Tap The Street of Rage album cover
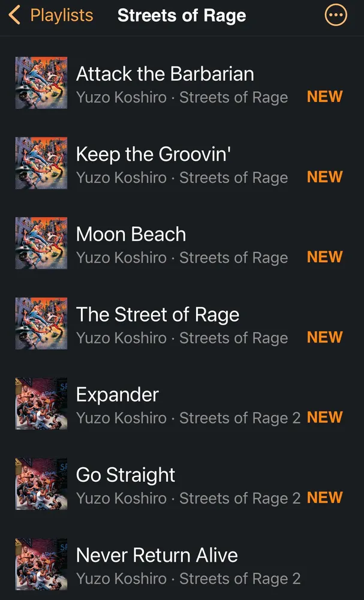This screenshot has width=364, height=600. tap(41, 323)
